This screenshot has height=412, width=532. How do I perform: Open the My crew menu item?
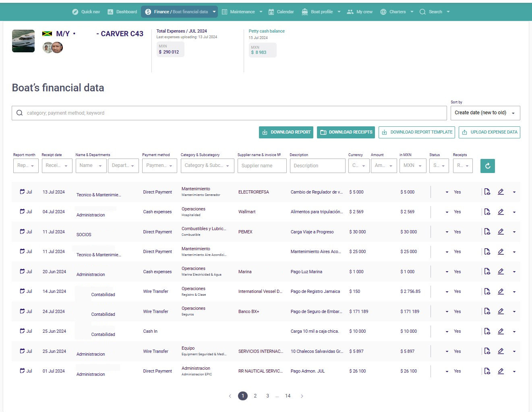(360, 12)
